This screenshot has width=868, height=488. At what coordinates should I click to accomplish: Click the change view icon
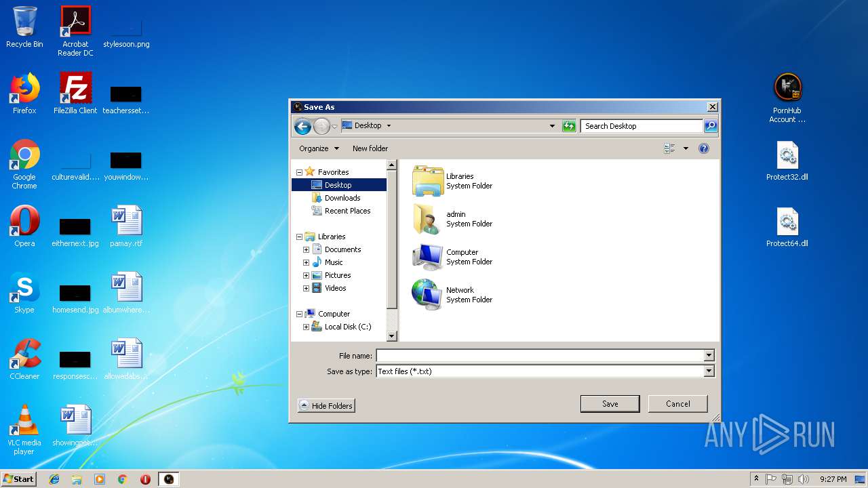pyautogui.click(x=669, y=148)
